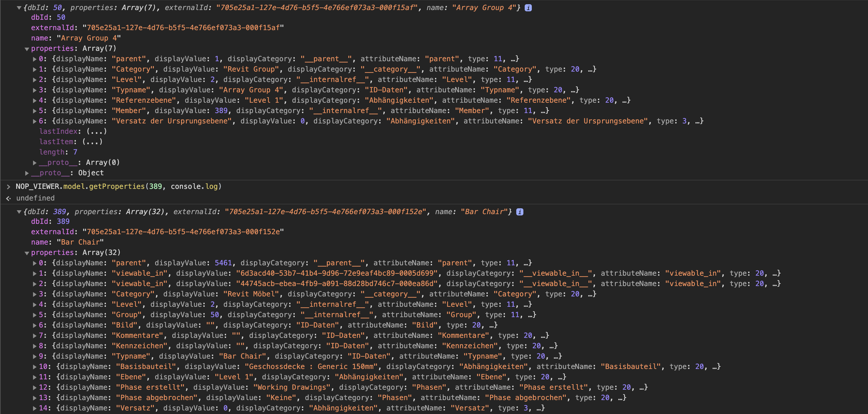The width and height of the screenshot is (868, 414).
Task: Collapse the properties: Array(32) node
Action: pyautogui.click(x=27, y=252)
